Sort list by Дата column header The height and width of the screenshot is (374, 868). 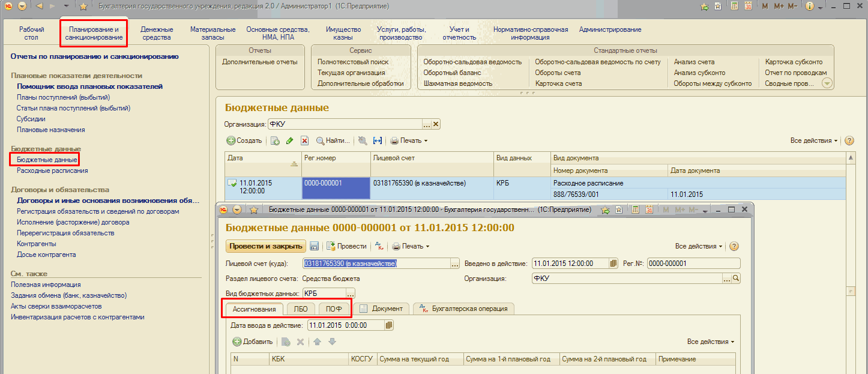coord(262,163)
